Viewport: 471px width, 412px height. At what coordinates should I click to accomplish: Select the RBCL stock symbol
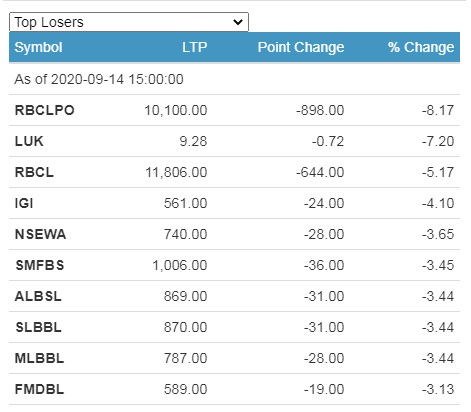[x=34, y=172]
